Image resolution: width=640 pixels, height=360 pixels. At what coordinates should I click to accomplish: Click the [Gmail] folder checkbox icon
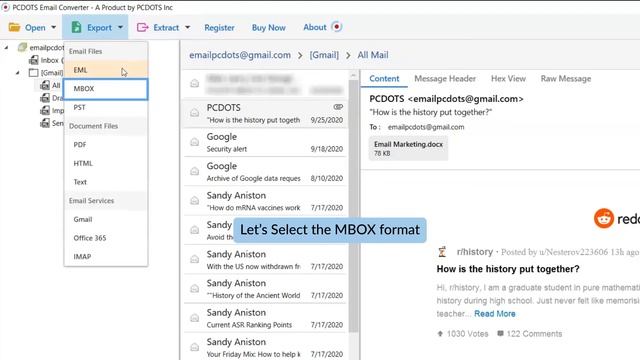34,73
